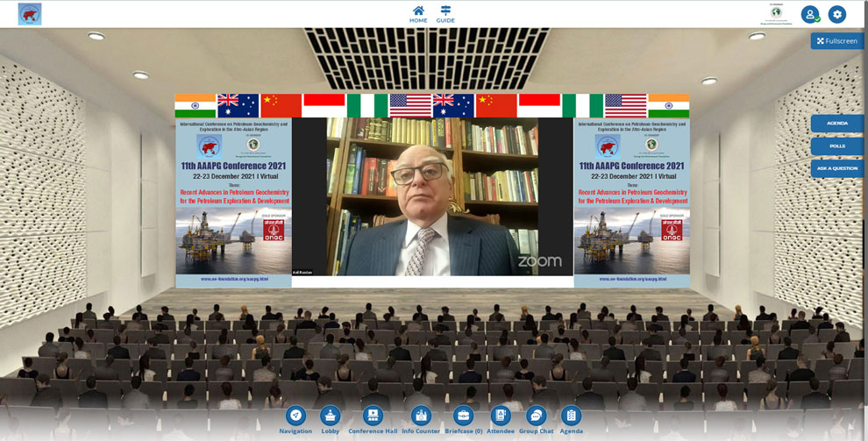
Task: Click the co-organiser foundation logo at top right
Action: tap(776, 14)
